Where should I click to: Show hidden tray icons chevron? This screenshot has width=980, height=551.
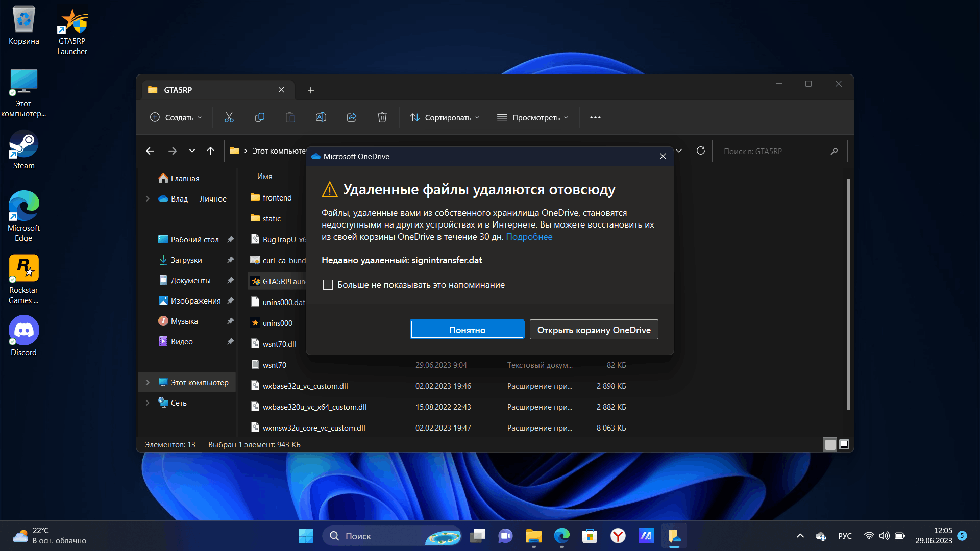tap(800, 536)
